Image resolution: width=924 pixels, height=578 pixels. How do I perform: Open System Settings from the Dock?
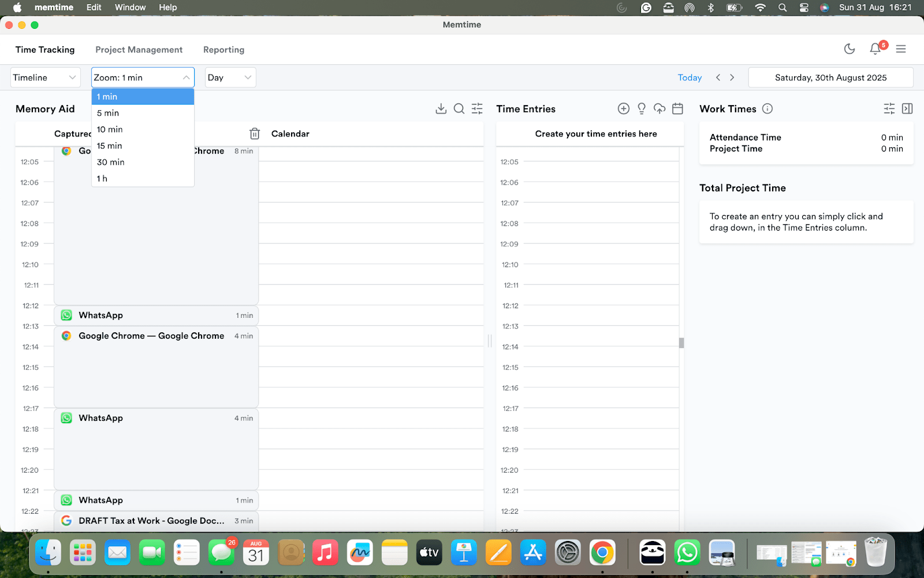pyautogui.click(x=568, y=553)
